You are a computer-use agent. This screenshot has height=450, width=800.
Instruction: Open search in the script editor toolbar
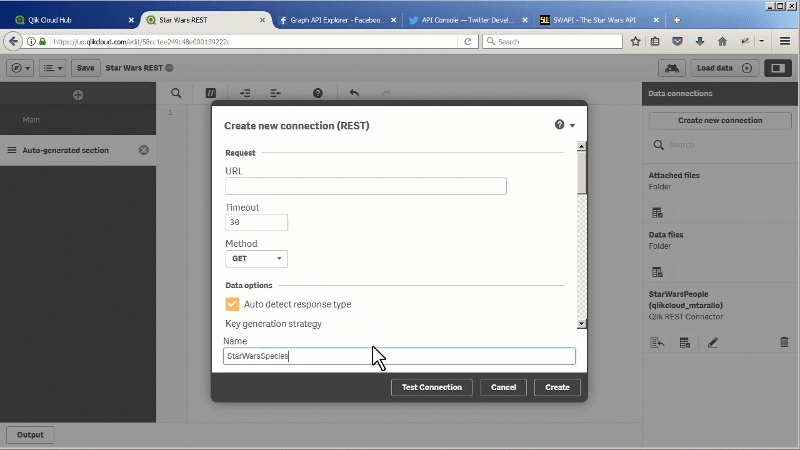[x=176, y=93]
